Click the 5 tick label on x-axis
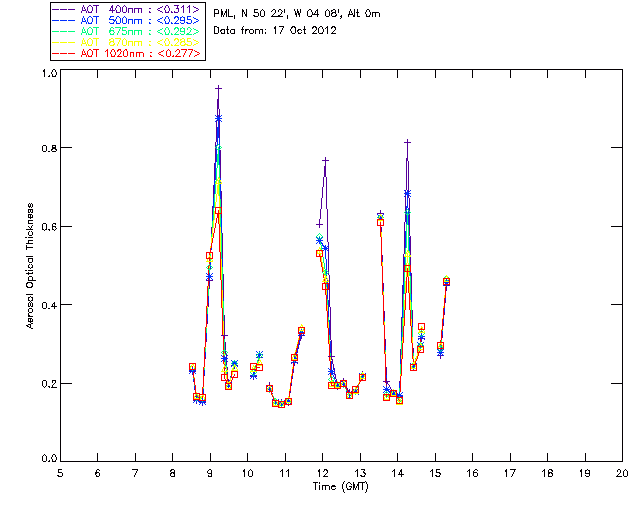 [x=60, y=473]
